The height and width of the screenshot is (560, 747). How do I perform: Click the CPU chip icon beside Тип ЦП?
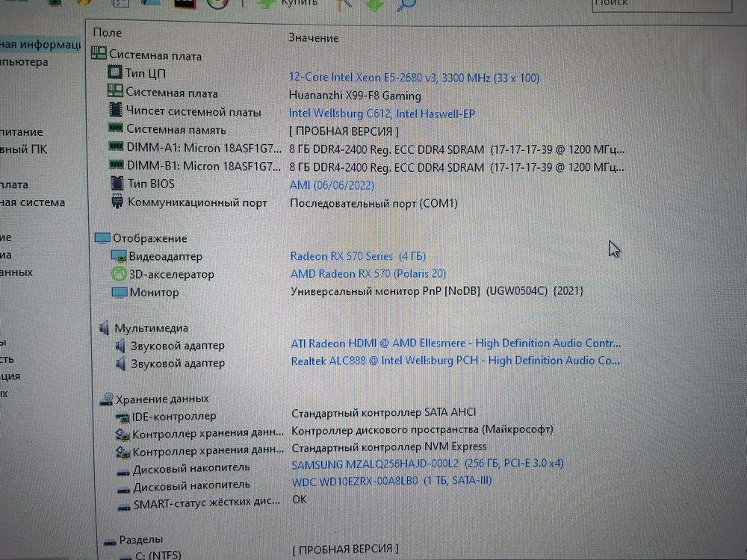click(x=115, y=72)
